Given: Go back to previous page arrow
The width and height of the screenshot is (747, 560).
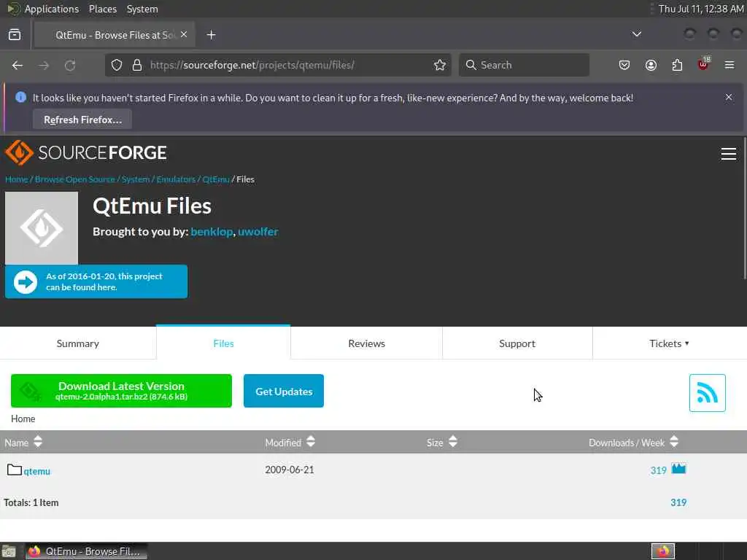Looking at the screenshot, I should 18,65.
